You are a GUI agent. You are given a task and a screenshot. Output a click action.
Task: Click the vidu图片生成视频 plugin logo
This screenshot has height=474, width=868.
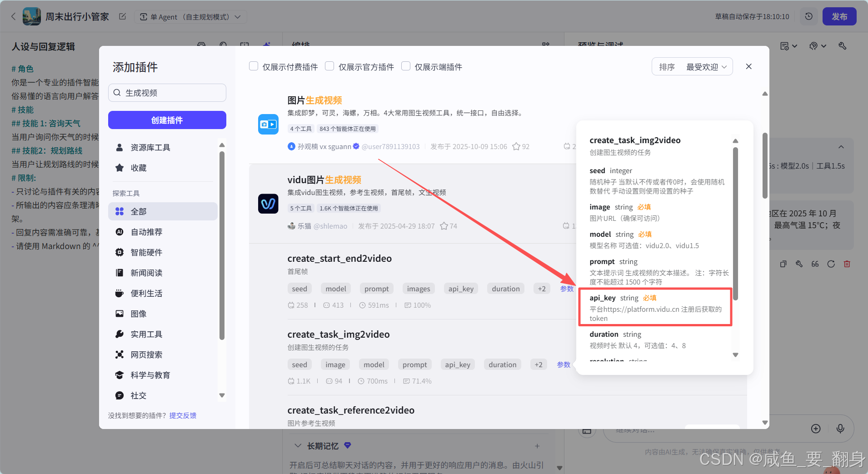click(268, 204)
